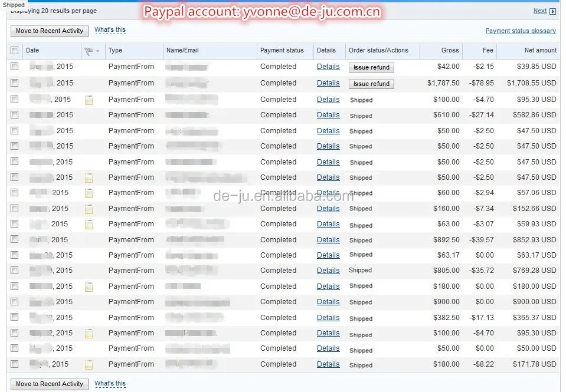The image size is (566, 392).
Task: Click the bottom What's this link
Action: (x=110, y=384)
